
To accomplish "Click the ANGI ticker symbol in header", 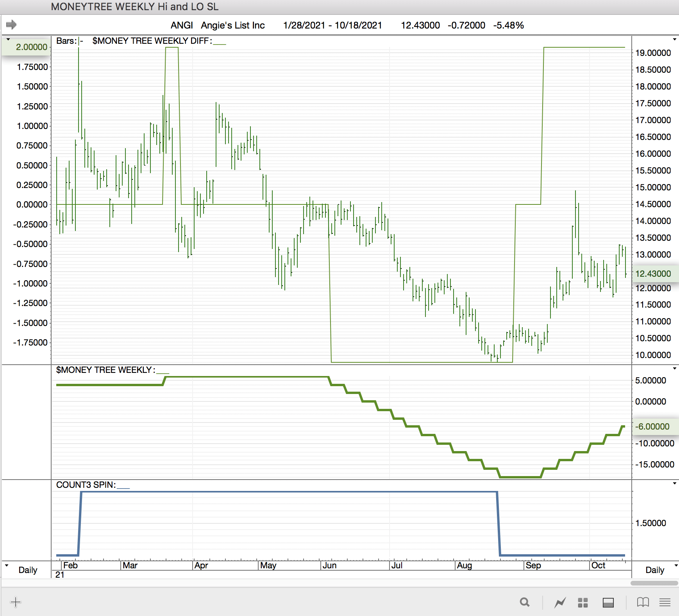I will pos(182,25).
